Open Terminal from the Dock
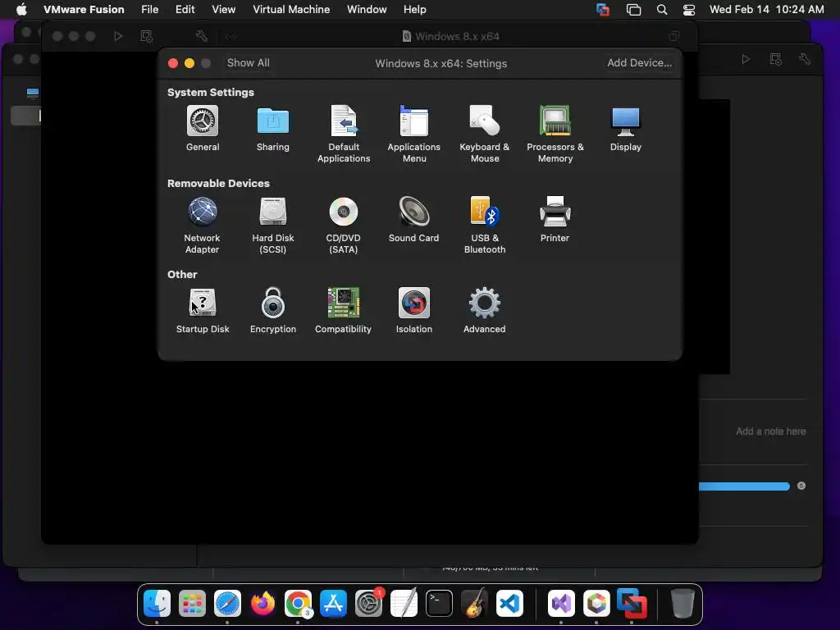 pos(440,604)
